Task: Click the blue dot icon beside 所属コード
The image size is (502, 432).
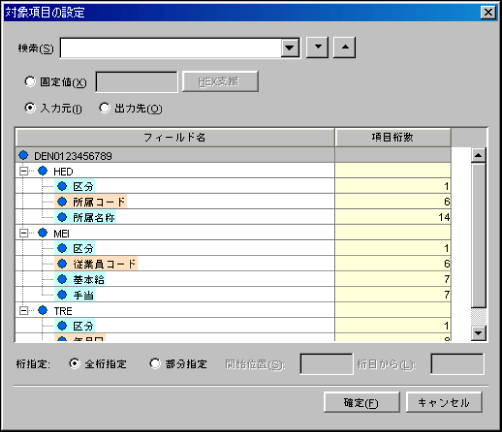Action: [x=62, y=202]
